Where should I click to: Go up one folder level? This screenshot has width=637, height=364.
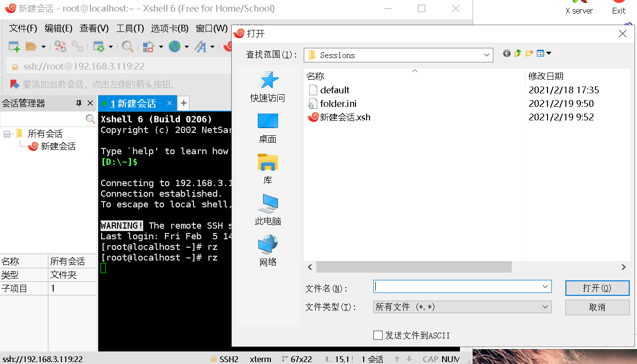tap(518, 54)
